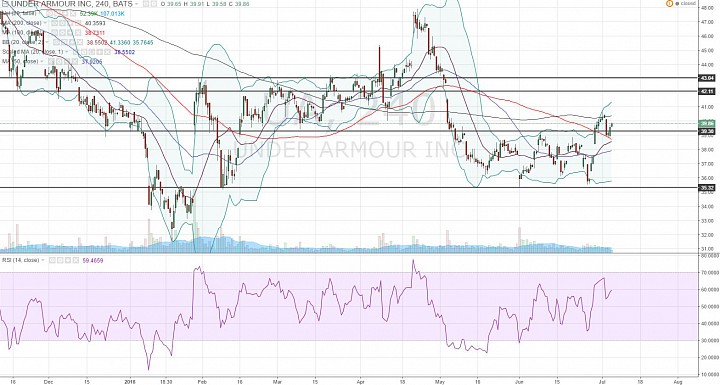
Task: Expand the UNDER ARMOUR INC title dropdown arrow
Action: tap(136, 4)
